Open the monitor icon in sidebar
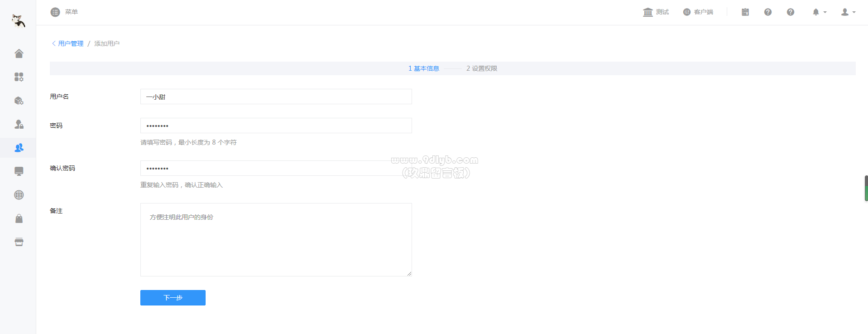The image size is (868, 334). 19,171
